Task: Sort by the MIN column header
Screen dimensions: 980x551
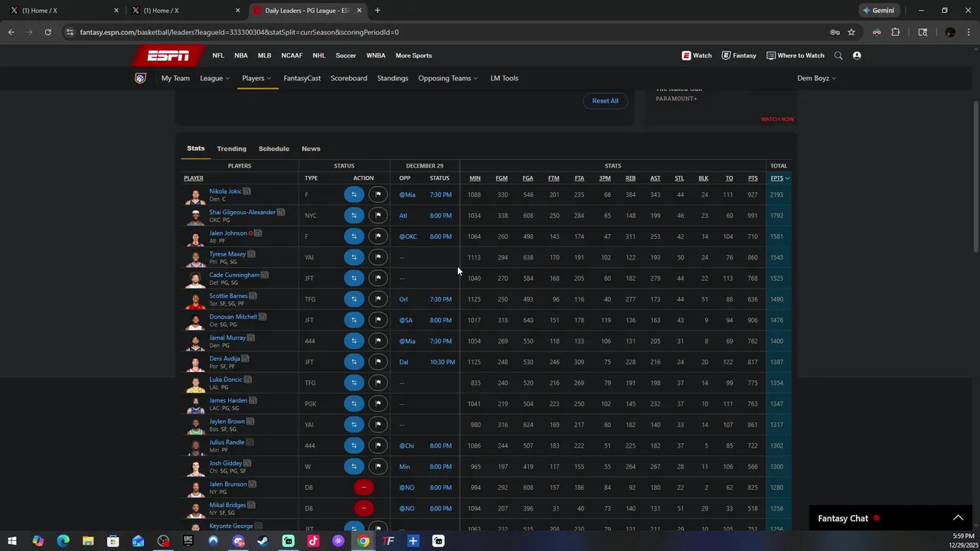Action: tap(475, 178)
